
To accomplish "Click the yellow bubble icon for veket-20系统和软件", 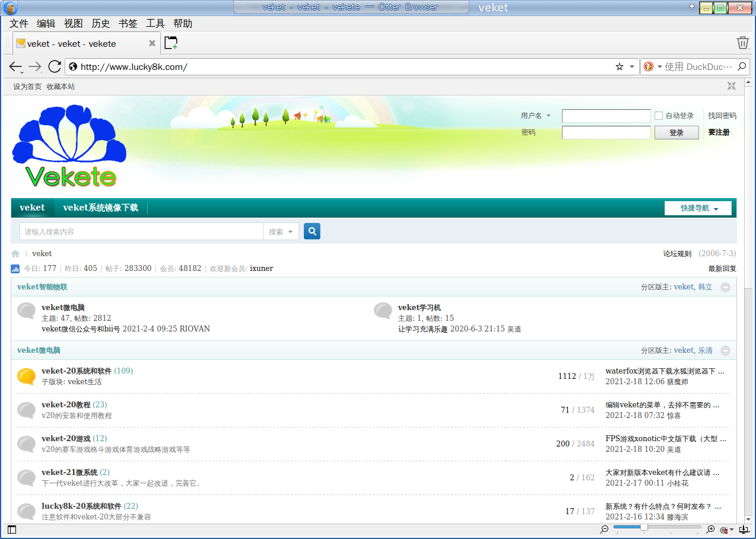I will 26,376.
